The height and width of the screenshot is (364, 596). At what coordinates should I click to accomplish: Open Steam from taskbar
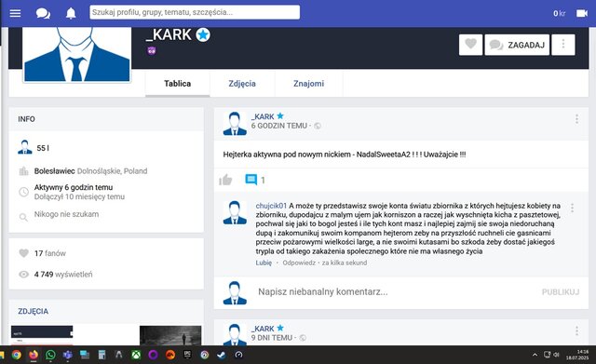[222, 355]
